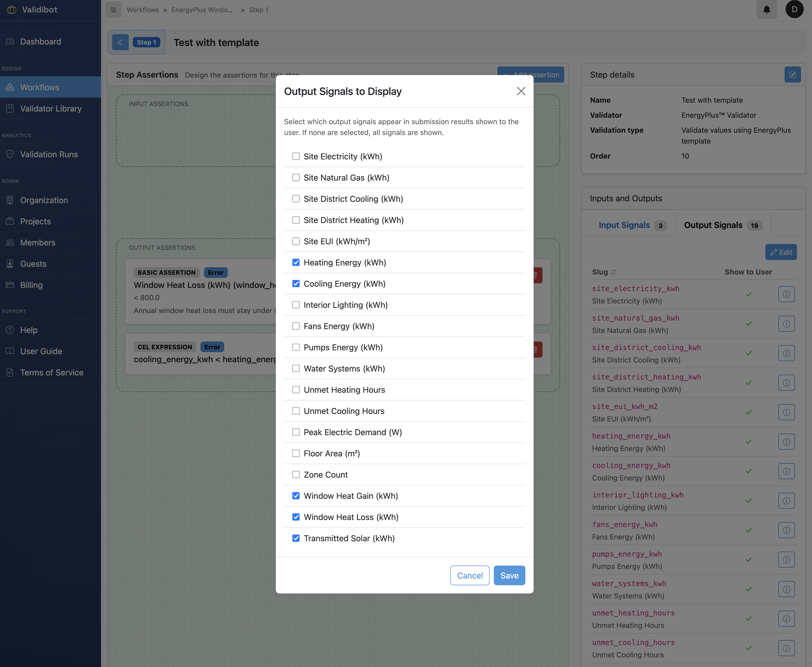Sort by the Slug column arrows

(613, 272)
